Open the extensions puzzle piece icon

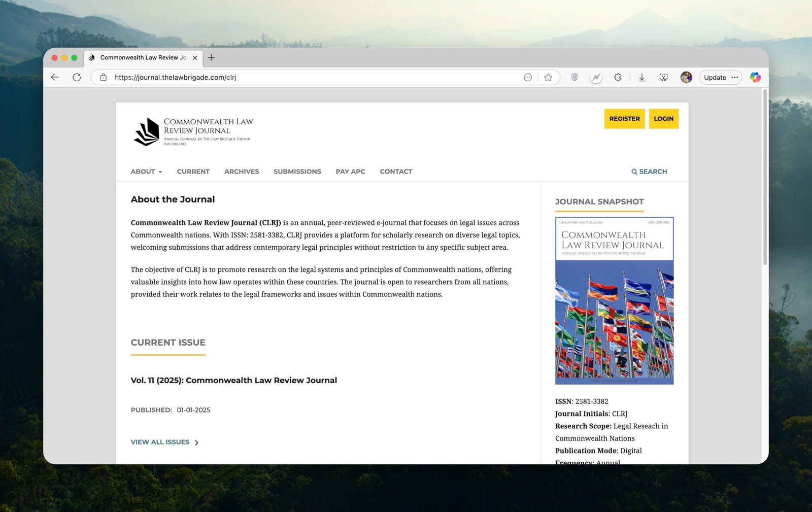click(x=618, y=77)
